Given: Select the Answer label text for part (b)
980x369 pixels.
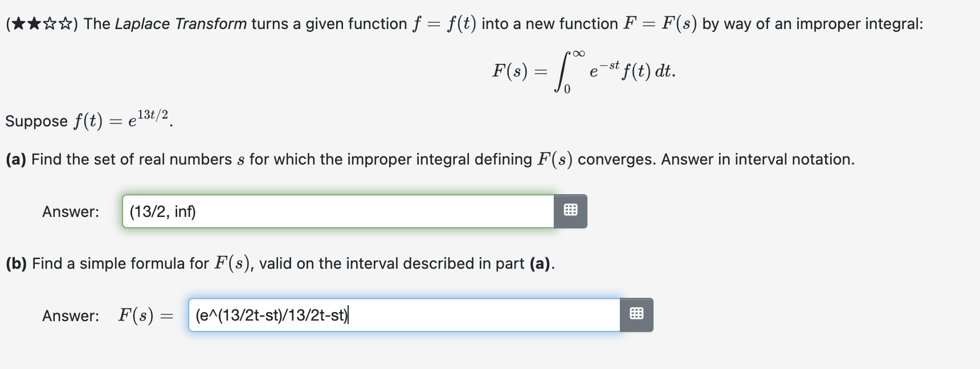Looking at the screenshot, I should tap(70, 315).
